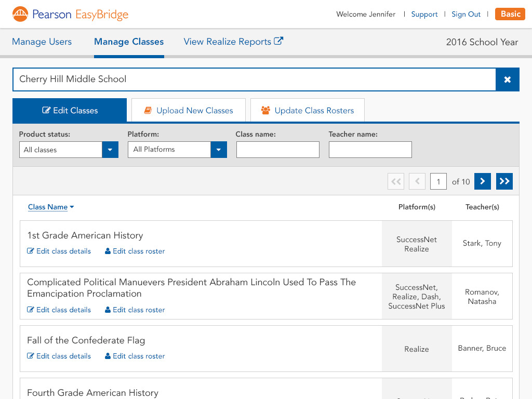Click the book icon on Upload New Classes

[149, 110]
